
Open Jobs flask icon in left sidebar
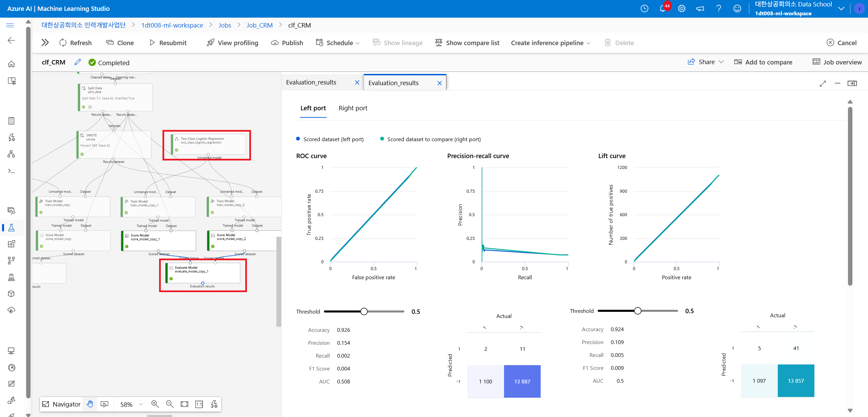(11, 227)
